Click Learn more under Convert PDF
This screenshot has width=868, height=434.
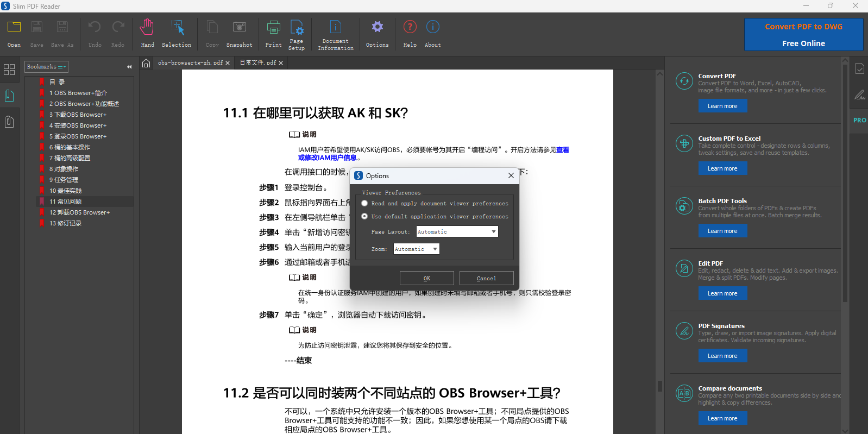click(x=722, y=106)
